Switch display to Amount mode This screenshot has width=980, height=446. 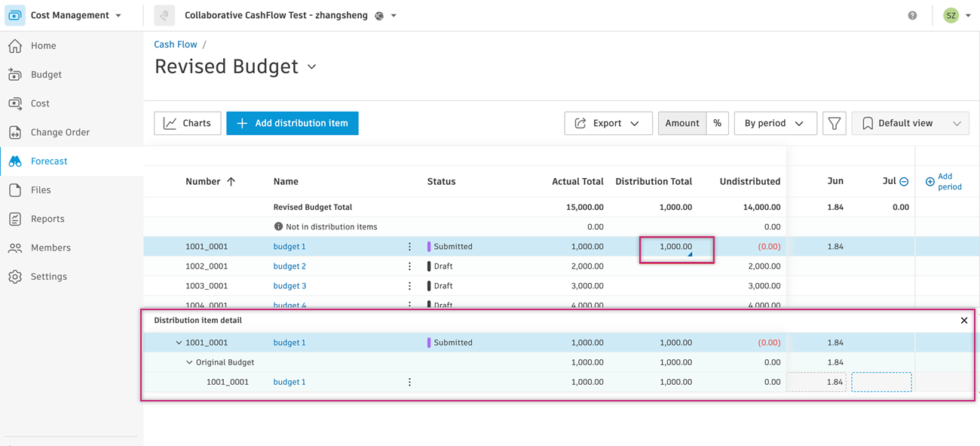(682, 123)
